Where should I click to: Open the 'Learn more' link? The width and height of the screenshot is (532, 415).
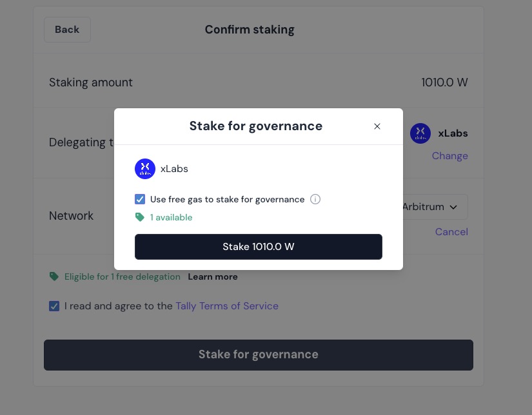point(213,276)
